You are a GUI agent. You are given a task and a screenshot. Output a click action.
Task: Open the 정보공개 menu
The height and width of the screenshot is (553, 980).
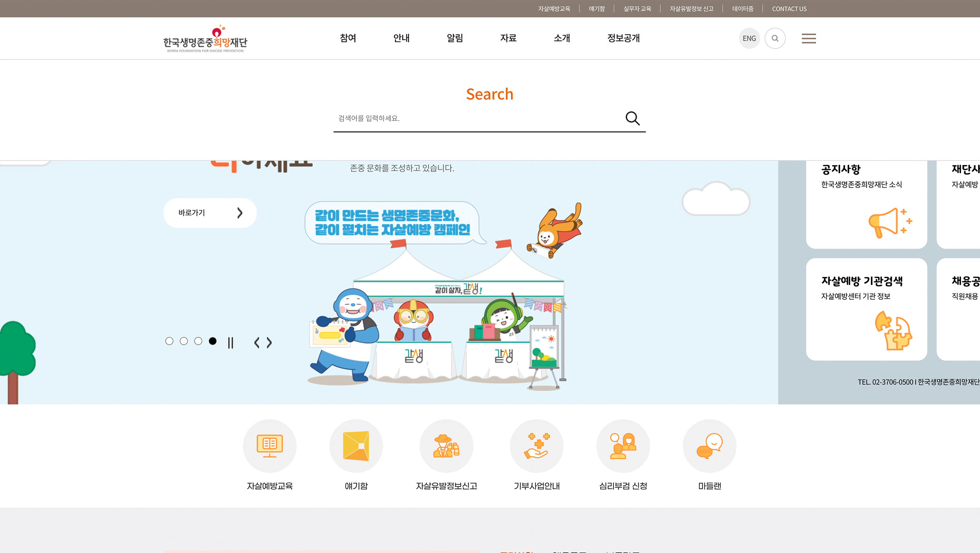624,38
